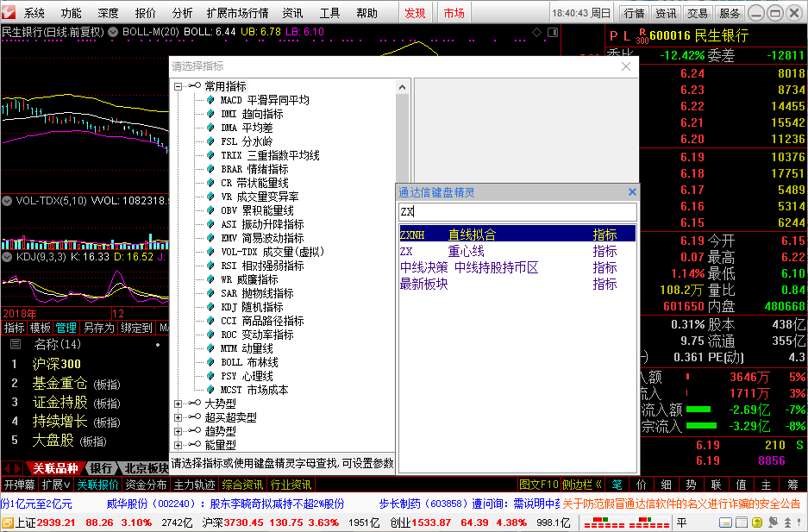Expand the 大势型 tree node
The height and width of the screenshot is (532, 808).
coord(178,404)
